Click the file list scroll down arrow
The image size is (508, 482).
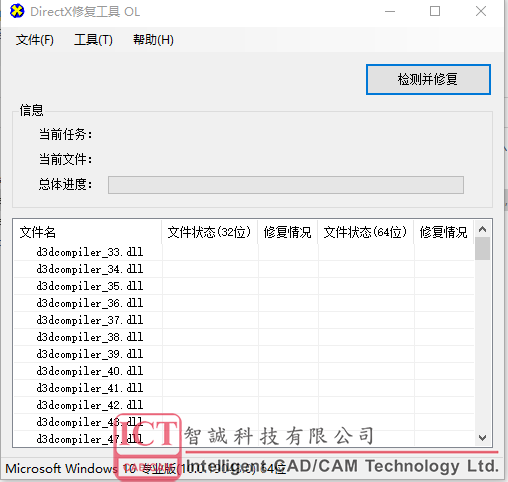pyautogui.click(x=482, y=438)
